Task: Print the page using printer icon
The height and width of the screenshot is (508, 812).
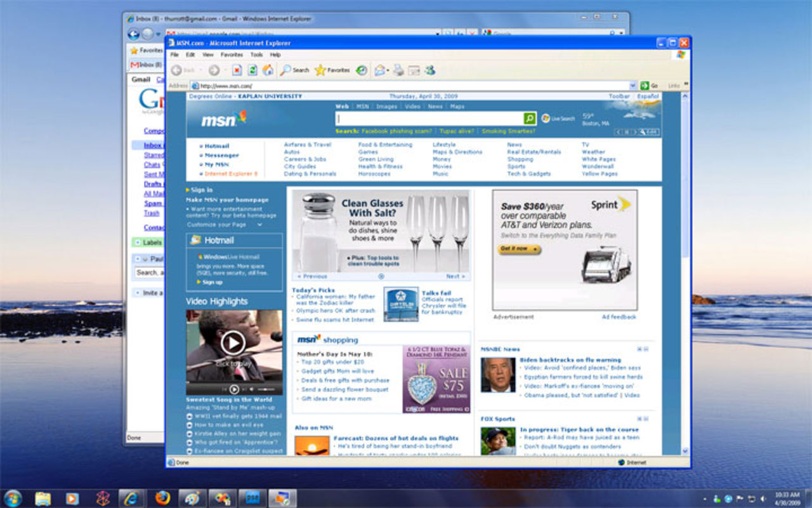Action: click(398, 70)
